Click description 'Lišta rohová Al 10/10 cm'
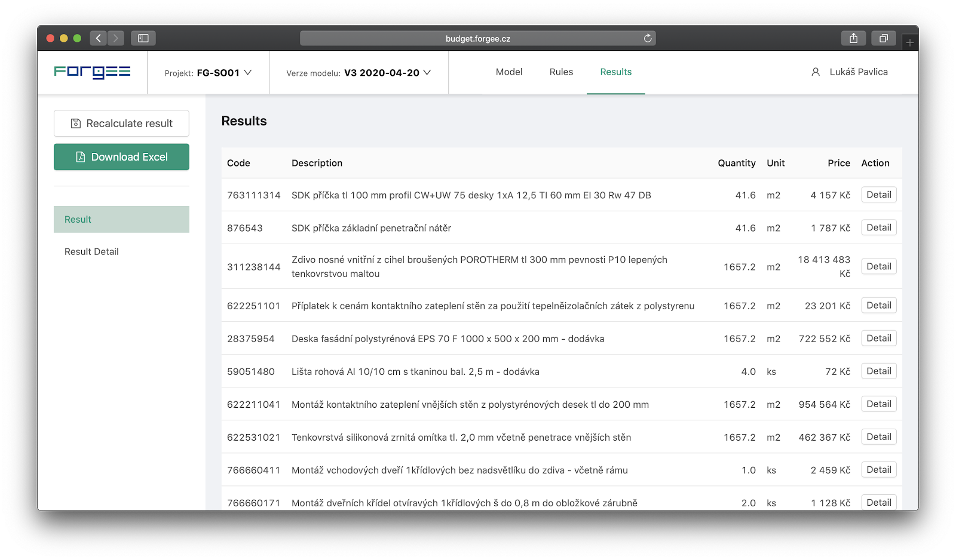The height and width of the screenshot is (560, 956). click(x=415, y=371)
